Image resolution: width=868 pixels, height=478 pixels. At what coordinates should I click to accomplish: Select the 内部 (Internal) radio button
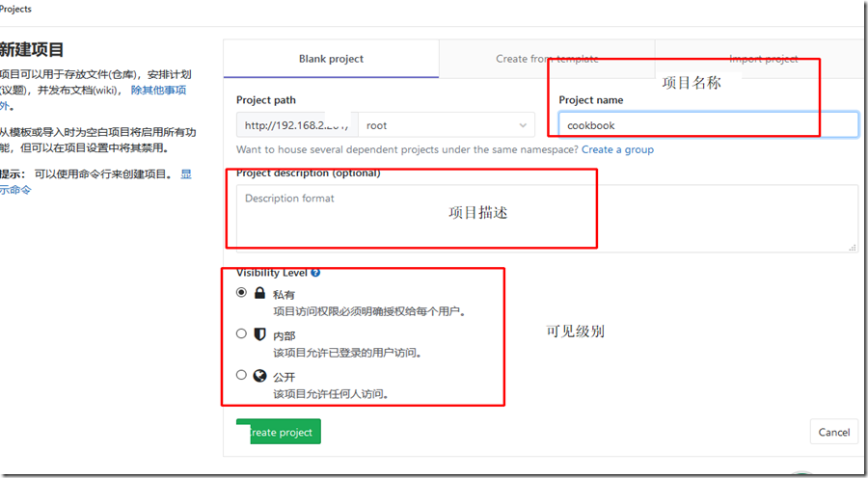(242, 333)
